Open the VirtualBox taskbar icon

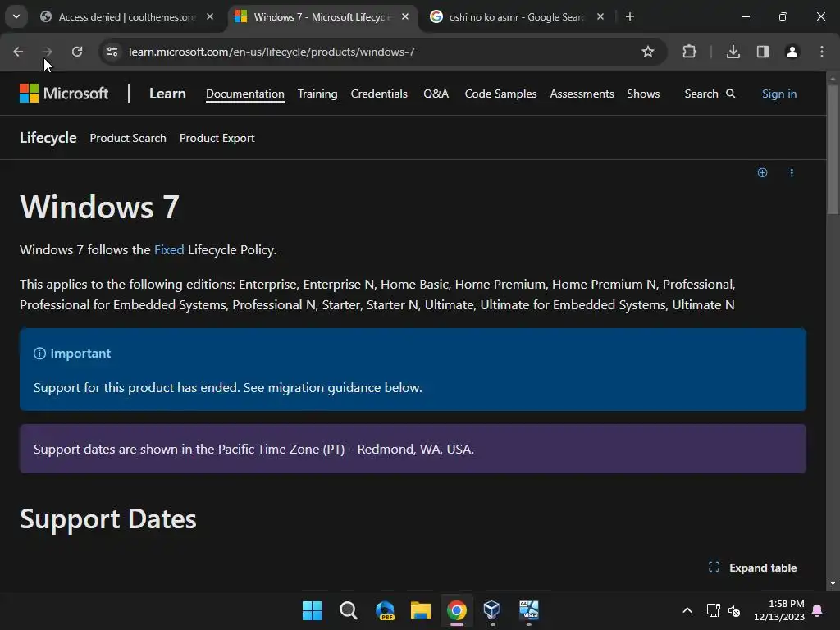coord(492,610)
